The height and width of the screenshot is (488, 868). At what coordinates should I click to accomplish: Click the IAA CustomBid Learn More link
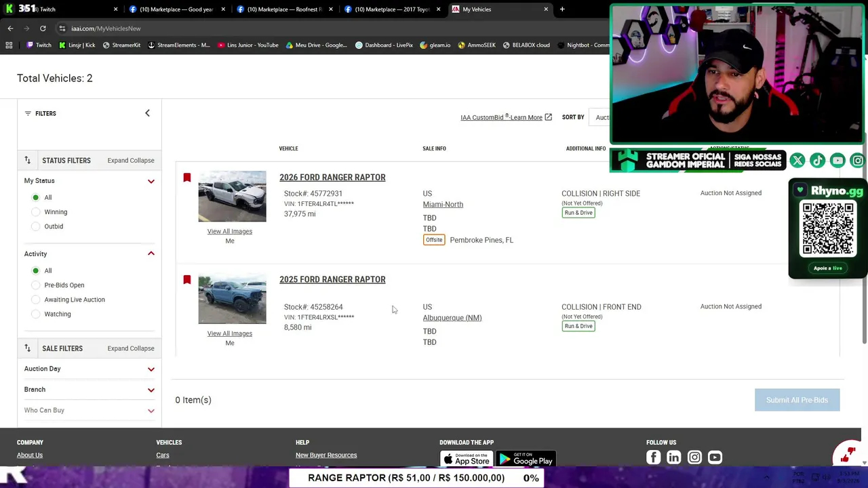click(x=501, y=117)
